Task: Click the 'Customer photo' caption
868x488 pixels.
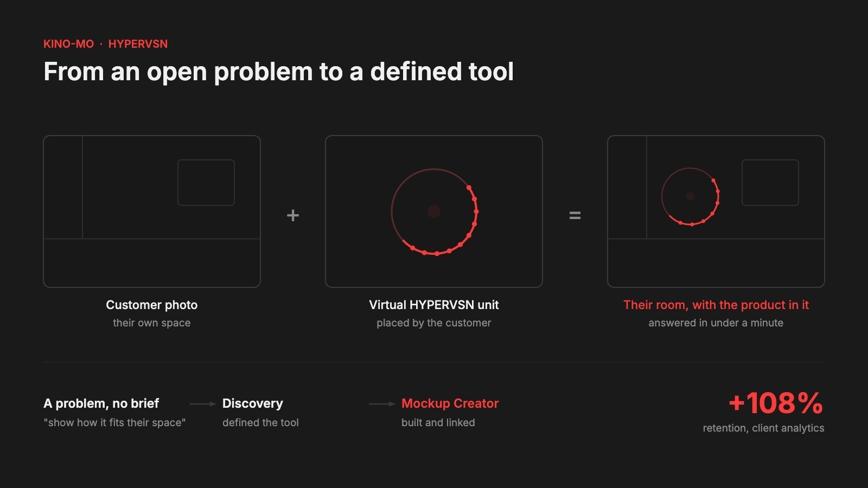Action: pyautogui.click(x=152, y=305)
